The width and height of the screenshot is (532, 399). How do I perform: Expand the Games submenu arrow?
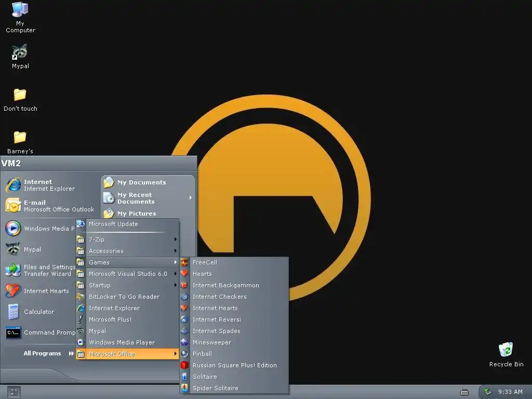(x=176, y=262)
